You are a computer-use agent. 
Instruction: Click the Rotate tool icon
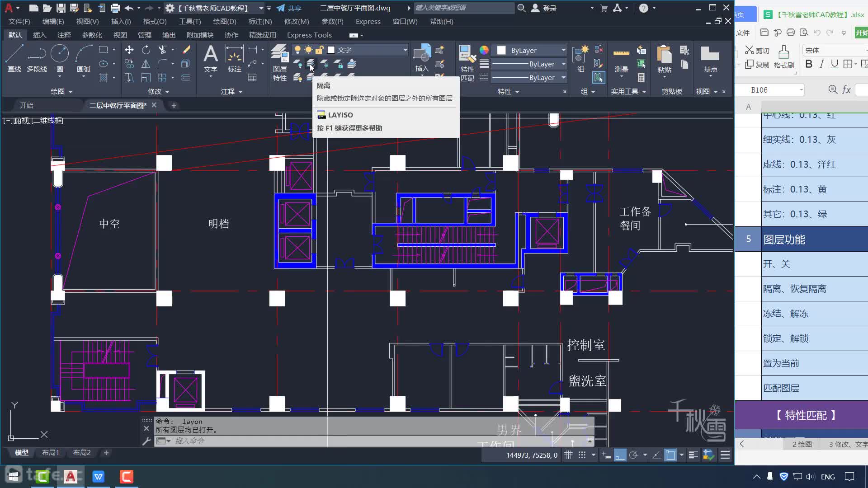tap(146, 50)
